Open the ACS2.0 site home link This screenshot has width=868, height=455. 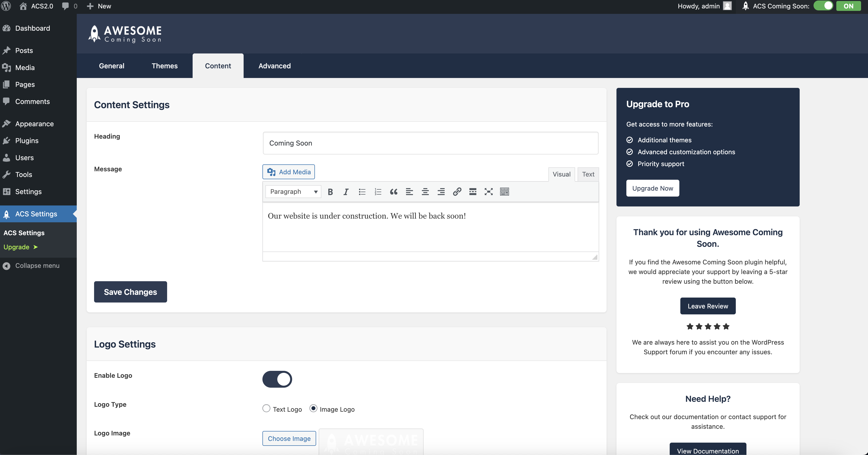tap(36, 6)
